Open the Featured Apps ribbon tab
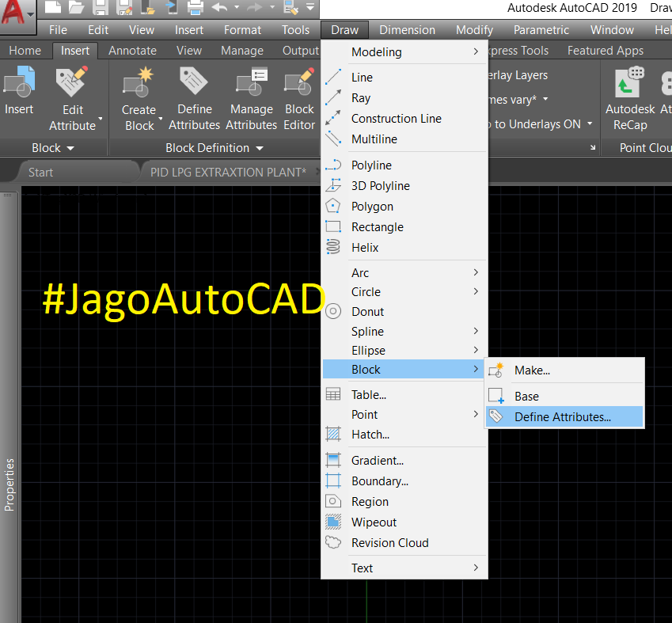672x623 pixels. (x=606, y=51)
